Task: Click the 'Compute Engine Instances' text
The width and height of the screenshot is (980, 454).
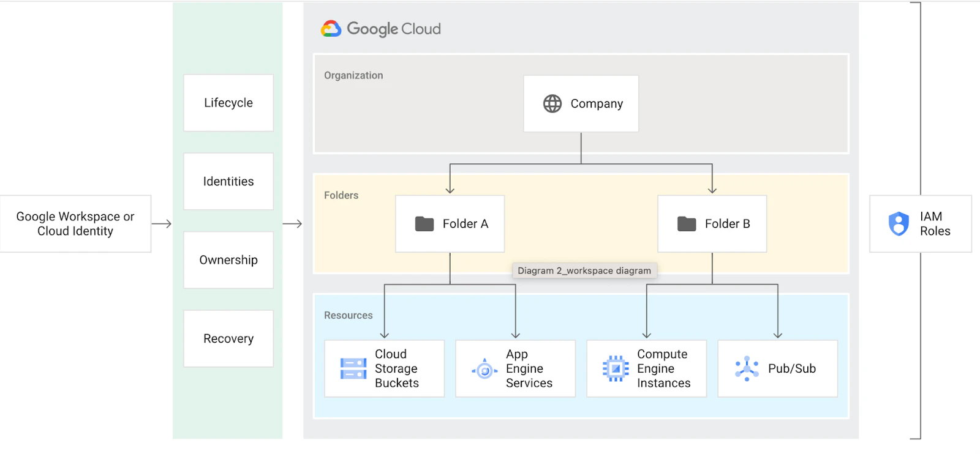Action: (x=664, y=368)
